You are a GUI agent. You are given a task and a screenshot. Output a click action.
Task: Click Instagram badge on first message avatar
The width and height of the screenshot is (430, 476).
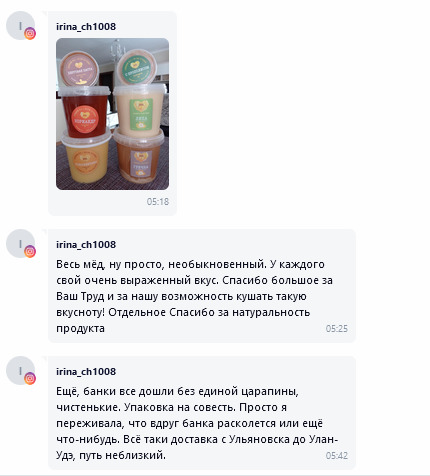30,34
